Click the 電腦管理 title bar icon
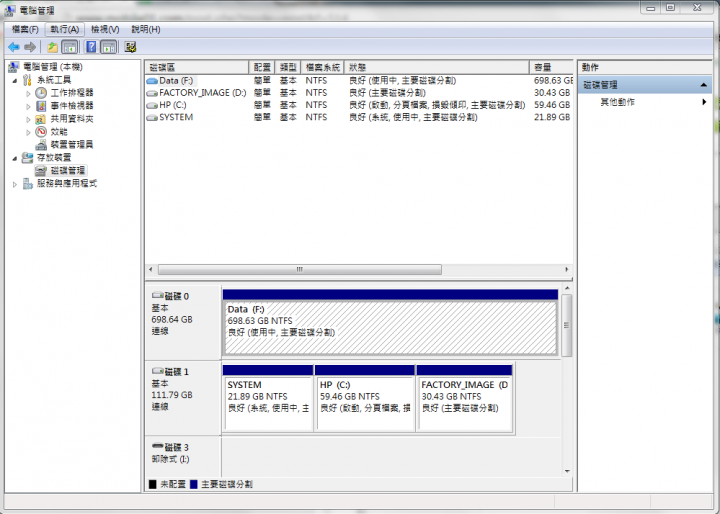This screenshot has width=720, height=514. tap(10, 10)
